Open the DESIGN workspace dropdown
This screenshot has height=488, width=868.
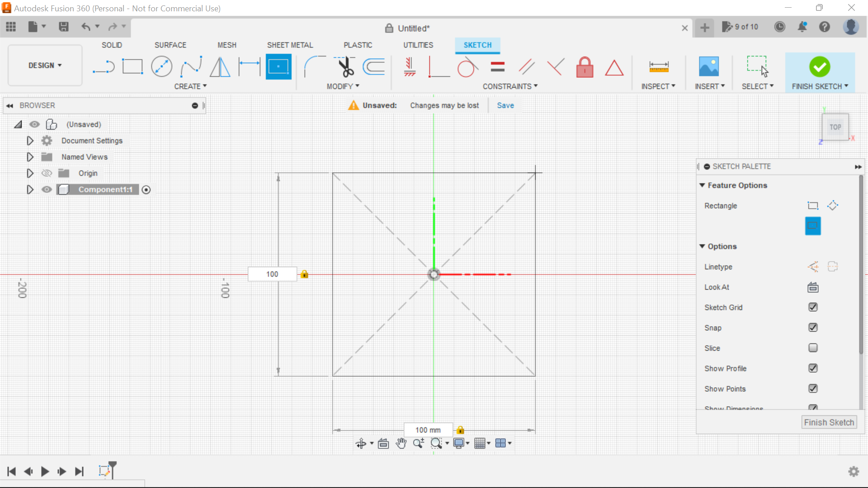pyautogui.click(x=44, y=65)
